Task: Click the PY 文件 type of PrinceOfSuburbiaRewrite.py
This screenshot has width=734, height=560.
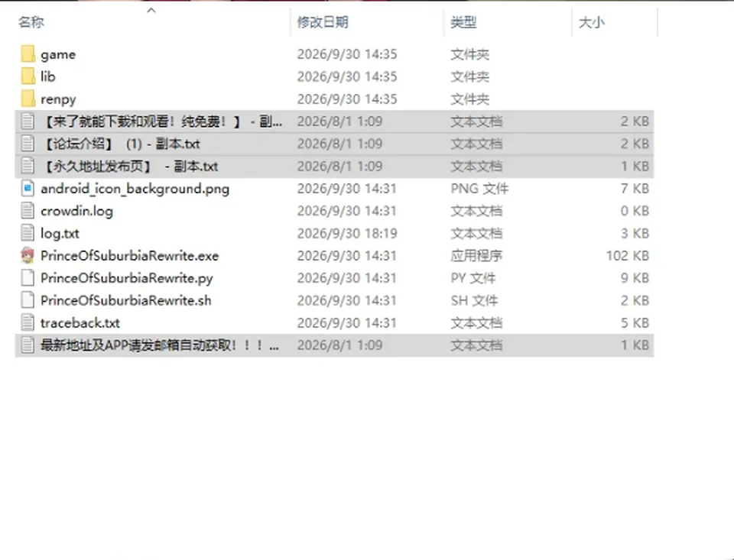Action: pos(473,278)
